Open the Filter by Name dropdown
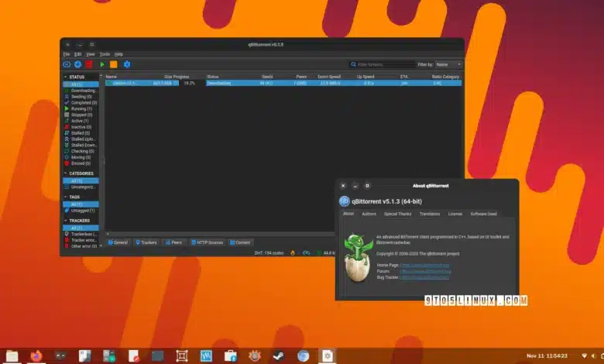The image size is (604, 364). click(x=448, y=64)
